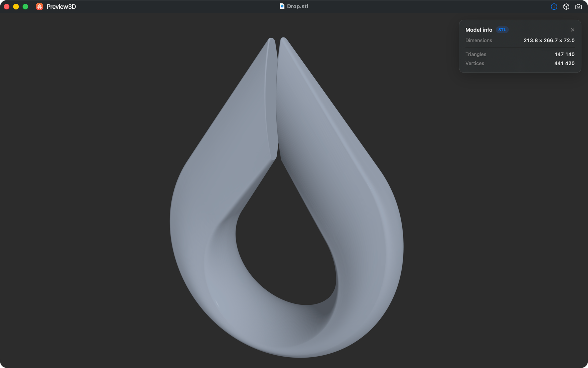Click the Vertices label
Viewport: 588px width, 368px height.
[x=475, y=63]
